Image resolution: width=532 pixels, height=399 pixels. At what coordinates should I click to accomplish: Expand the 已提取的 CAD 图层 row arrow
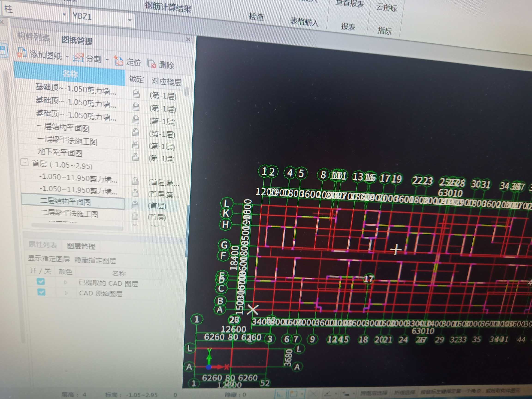point(66,282)
